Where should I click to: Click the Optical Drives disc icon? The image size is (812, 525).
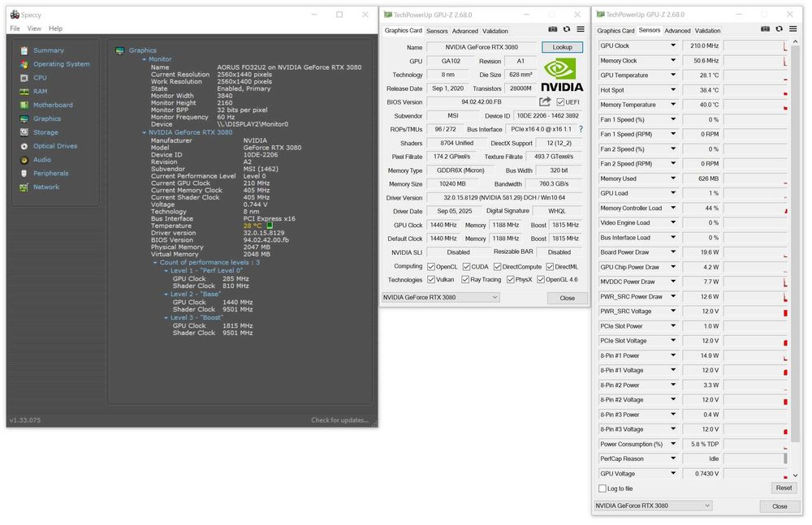(x=24, y=147)
